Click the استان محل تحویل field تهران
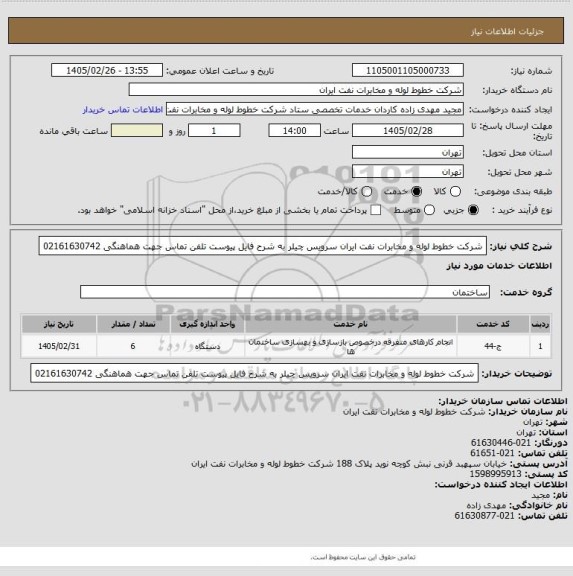 coord(408,152)
